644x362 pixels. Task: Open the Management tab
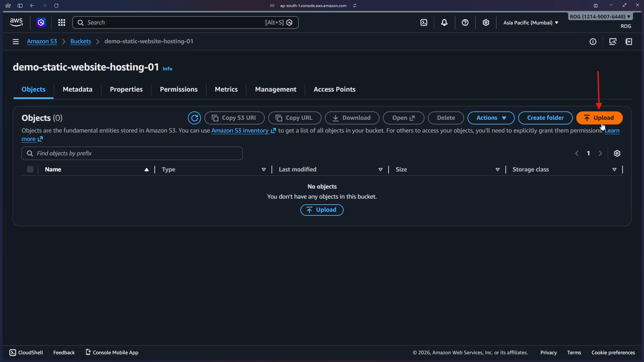coord(276,89)
